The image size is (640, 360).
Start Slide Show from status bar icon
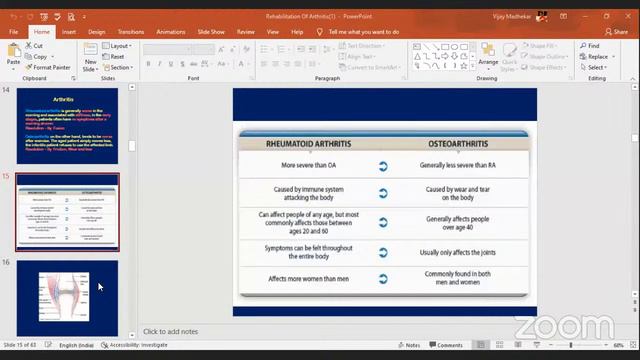[x=537, y=345]
